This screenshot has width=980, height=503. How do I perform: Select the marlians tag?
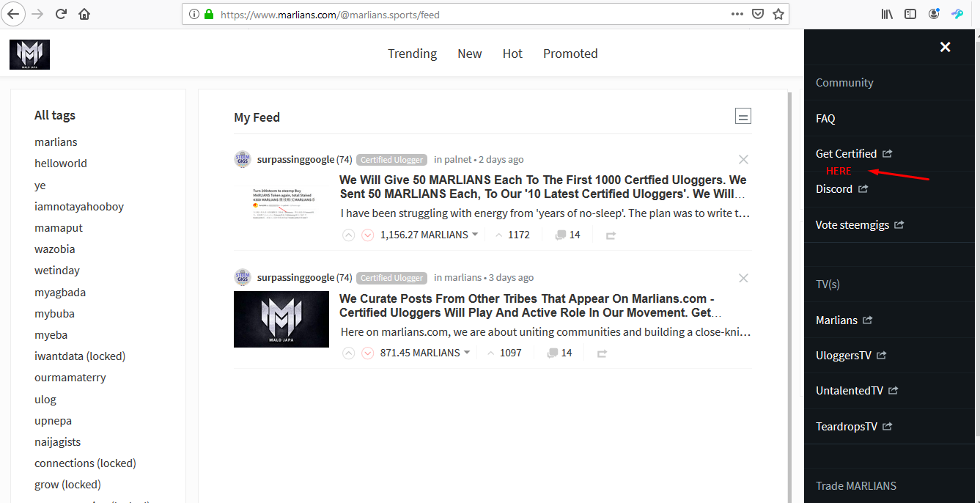[x=56, y=142]
